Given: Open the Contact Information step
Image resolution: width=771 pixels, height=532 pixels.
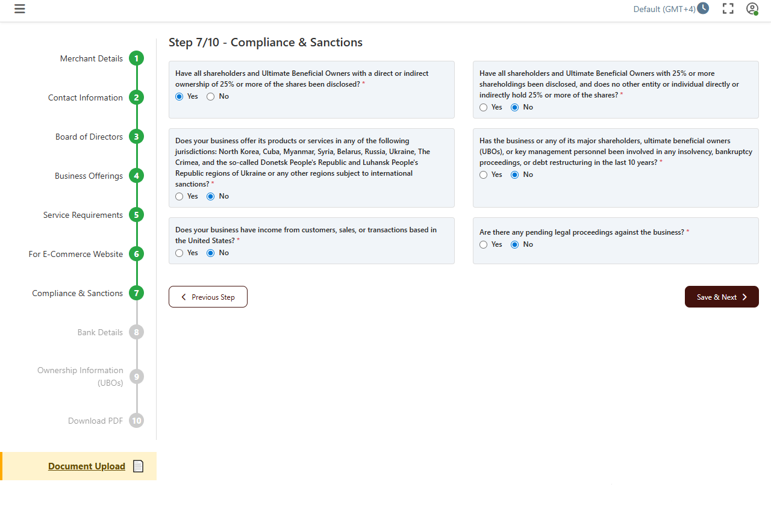Looking at the screenshot, I should point(86,97).
